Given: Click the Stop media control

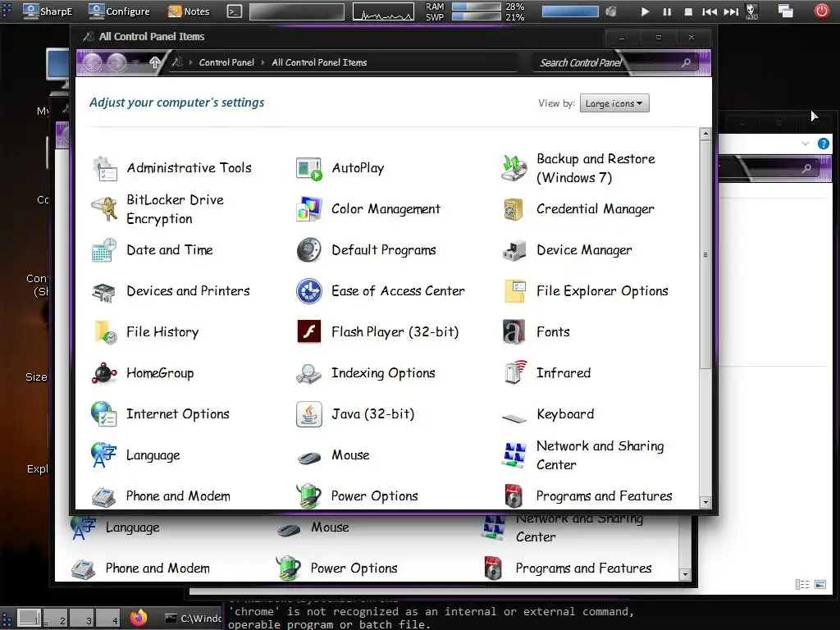Looking at the screenshot, I should click(688, 11).
